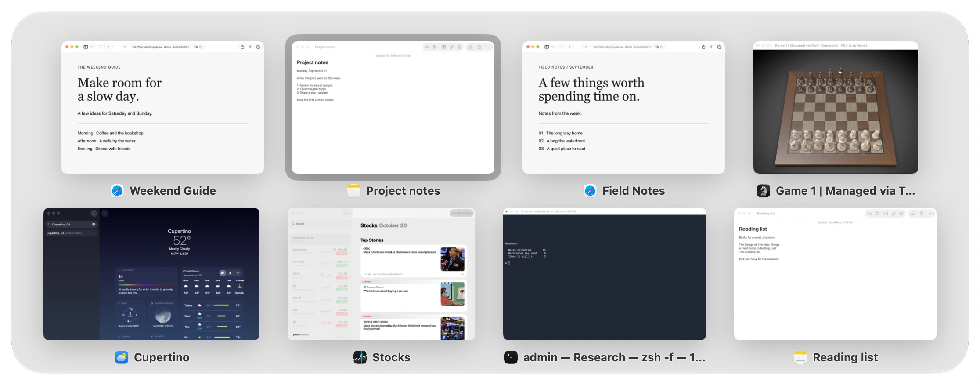Select the Reading list window thumbnail

pyautogui.click(x=835, y=274)
